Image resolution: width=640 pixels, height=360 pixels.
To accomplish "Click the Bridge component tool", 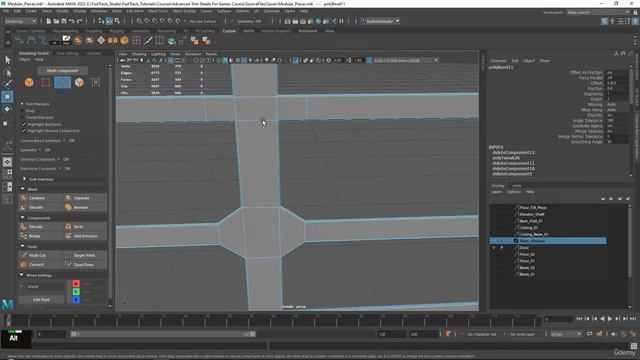I will click(40, 236).
